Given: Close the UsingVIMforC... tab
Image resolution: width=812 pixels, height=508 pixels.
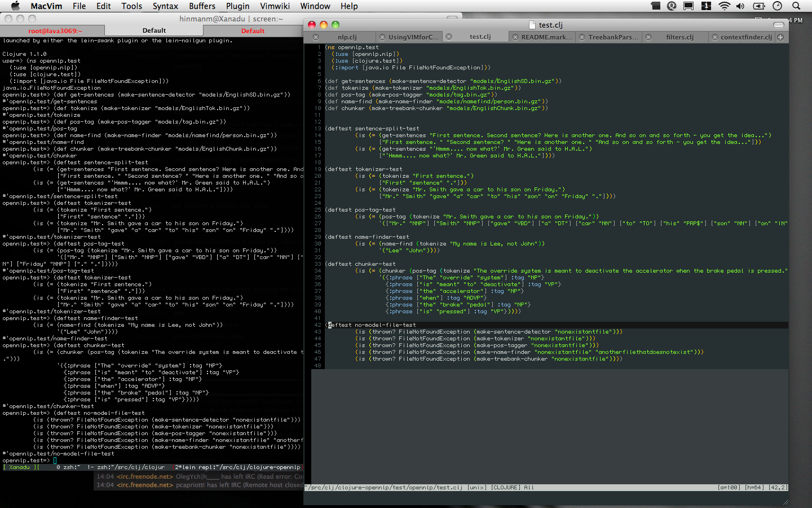Looking at the screenshot, I should pyautogui.click(x=382, y=37).
